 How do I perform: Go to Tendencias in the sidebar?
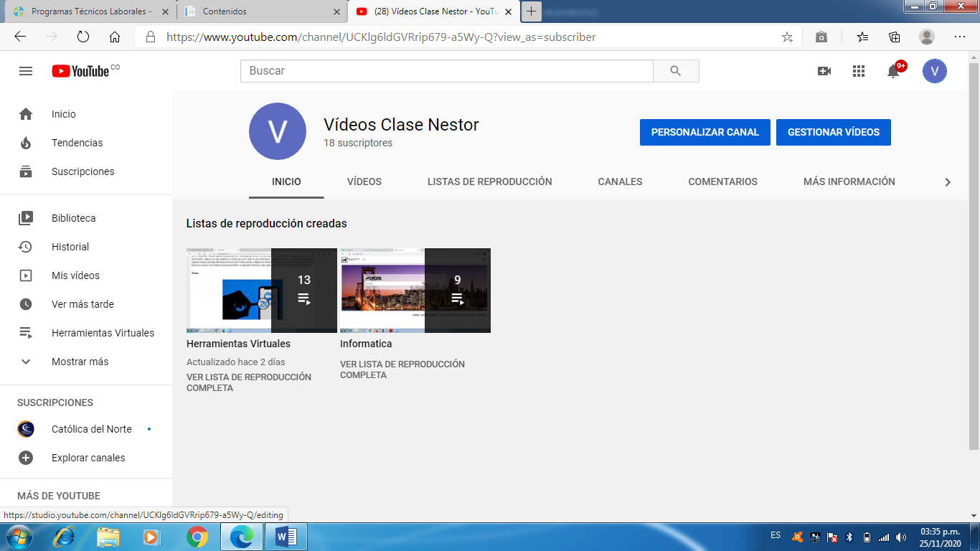tap(77, 143)
